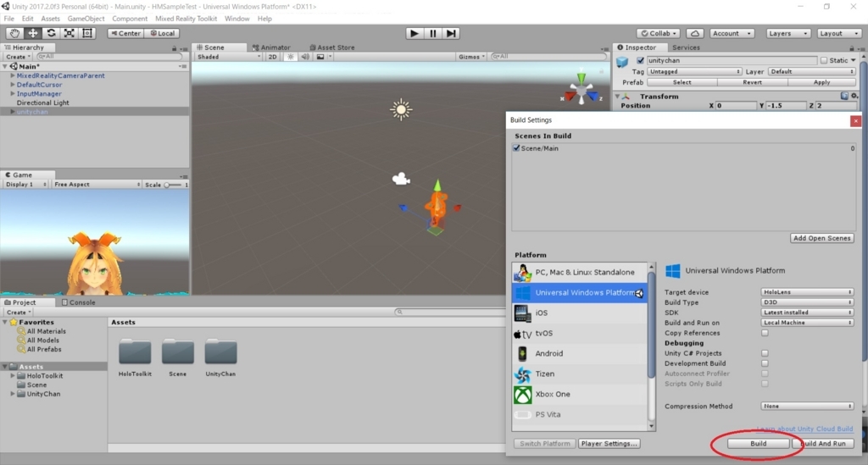Screen dimensions: 868x465
Task: Click the unitychan cube object icon
Action: tap(623, 61)
